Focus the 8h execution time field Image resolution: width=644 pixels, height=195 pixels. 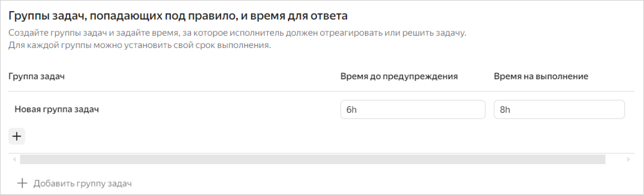(x=559, y=109)
